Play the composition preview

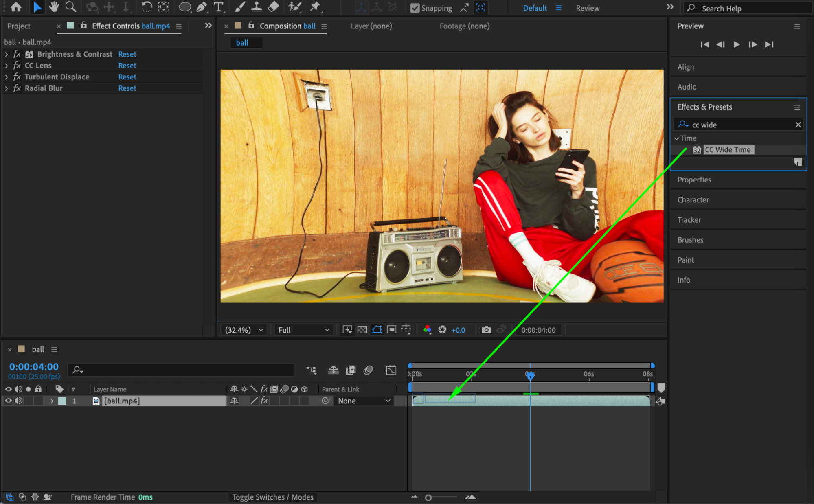point(736,44)
